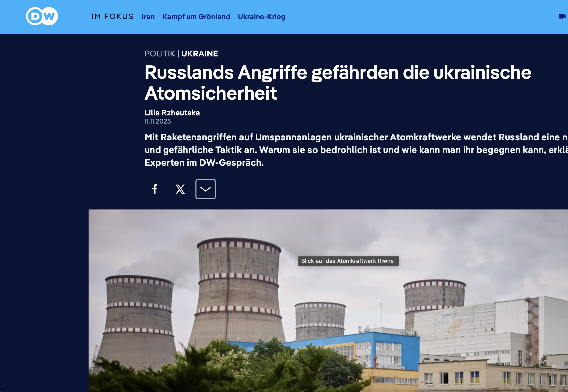View author Lilia Rzheutska's profile
568x392 pixels.
pos(172,113)
